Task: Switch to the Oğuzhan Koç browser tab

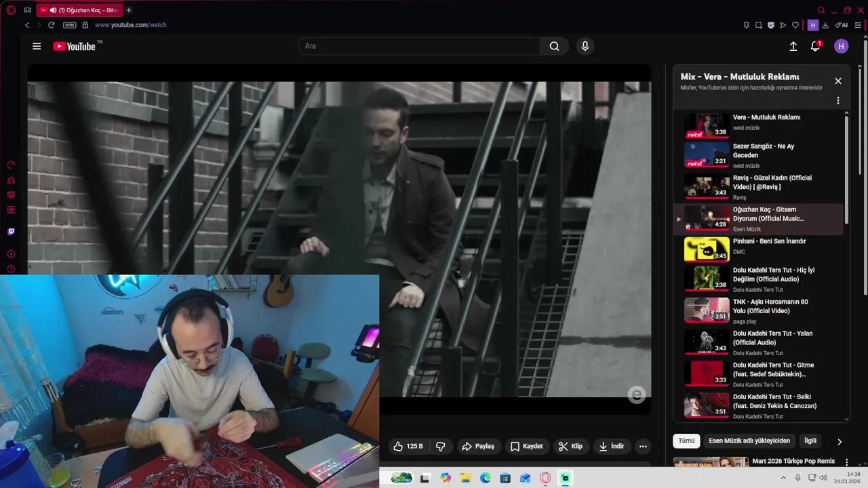Action: [x=79, y=10]
